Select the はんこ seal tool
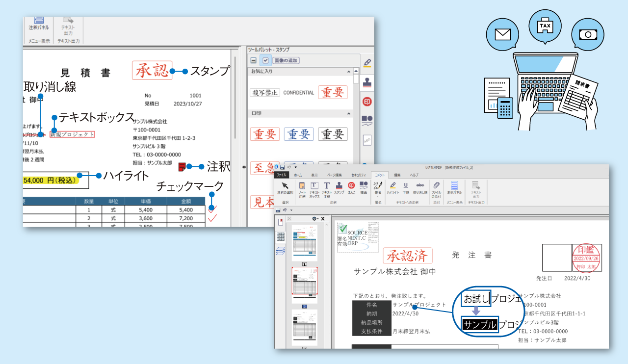Image resolution: width=628 pixels, height=364 pixels. click(351, 186)
